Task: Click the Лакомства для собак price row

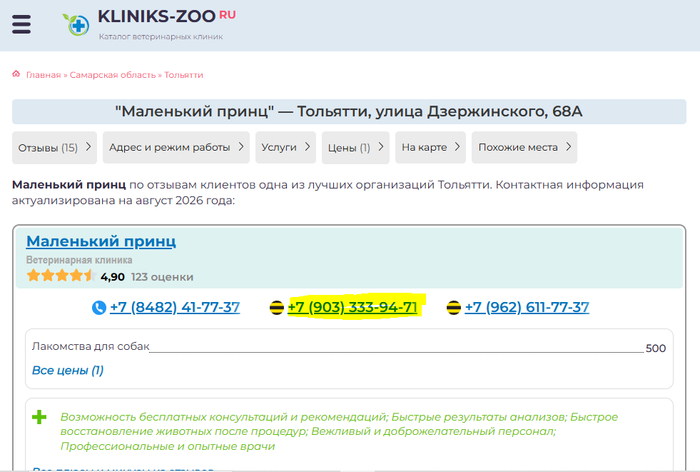Action: (349, 347)
